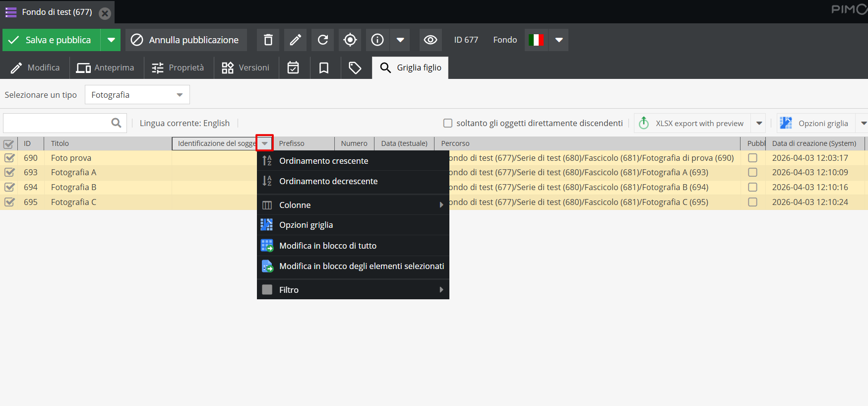
Task: Open the calendar scheduling icon tab
Action: pyautogui.click(x=293, y=68)
